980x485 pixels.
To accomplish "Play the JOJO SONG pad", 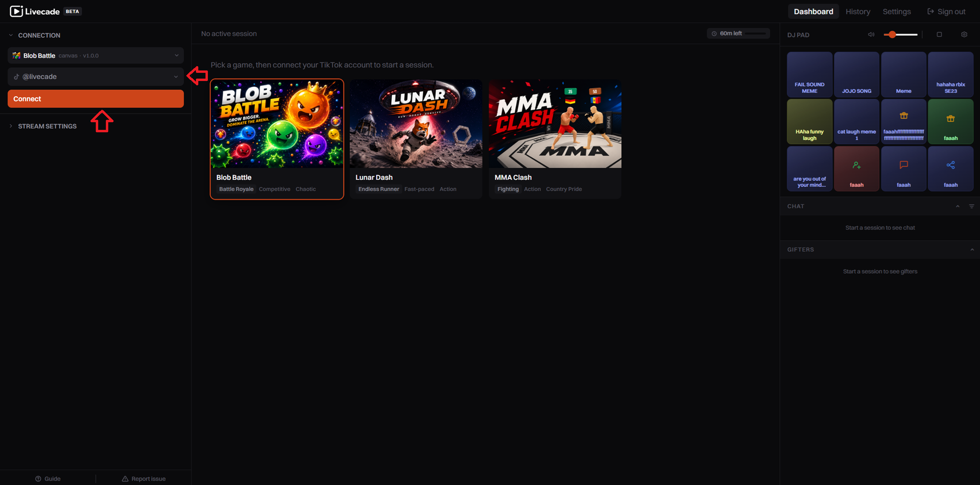I will tap(857, 74).
